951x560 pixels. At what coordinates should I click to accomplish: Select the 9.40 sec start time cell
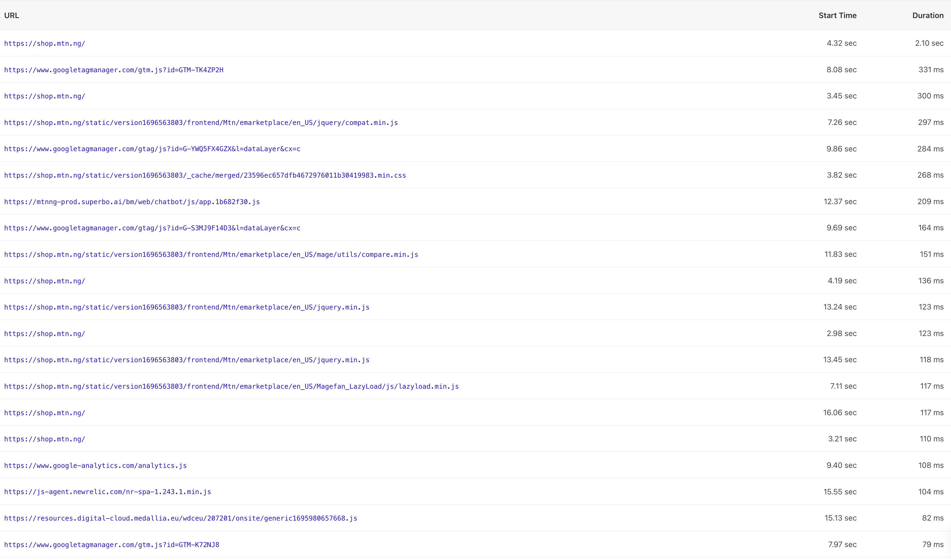point(842,465)
